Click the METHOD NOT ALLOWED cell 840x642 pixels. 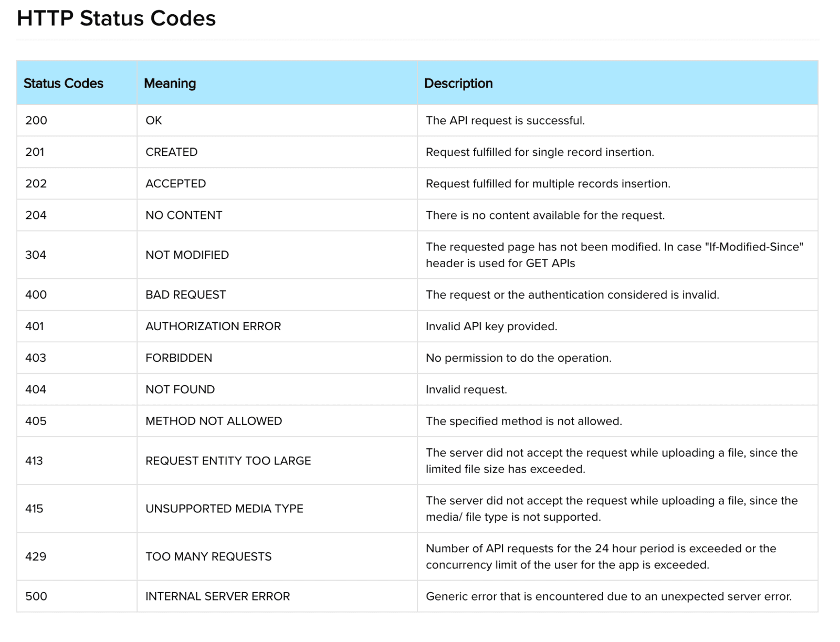[214, 421]
